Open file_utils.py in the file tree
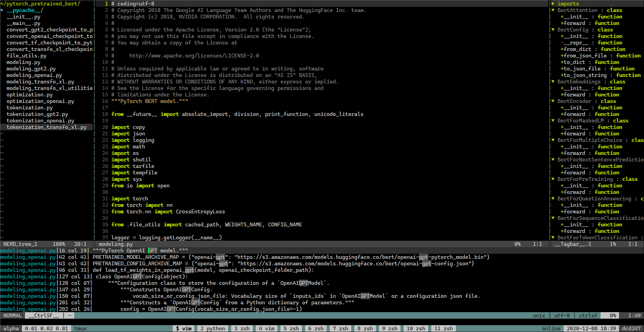Screen dimensions: 644x332 pyautogui.click(x=26, y=56)
